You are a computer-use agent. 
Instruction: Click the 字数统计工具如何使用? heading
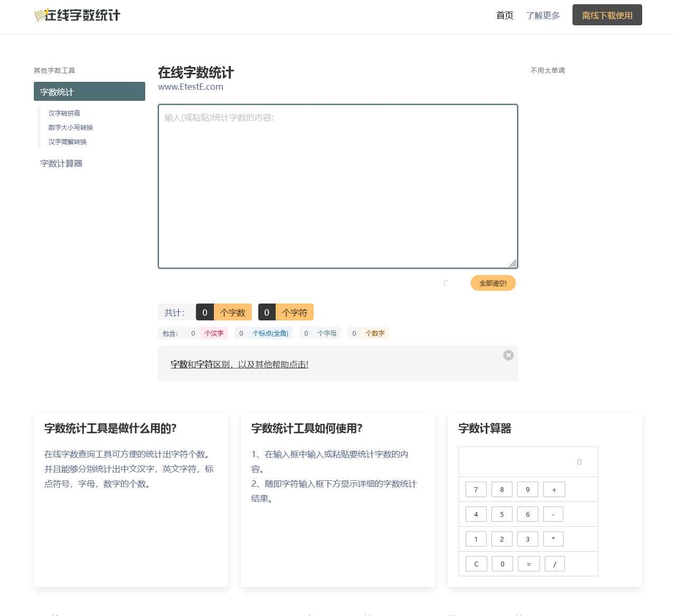coord(307,428)
